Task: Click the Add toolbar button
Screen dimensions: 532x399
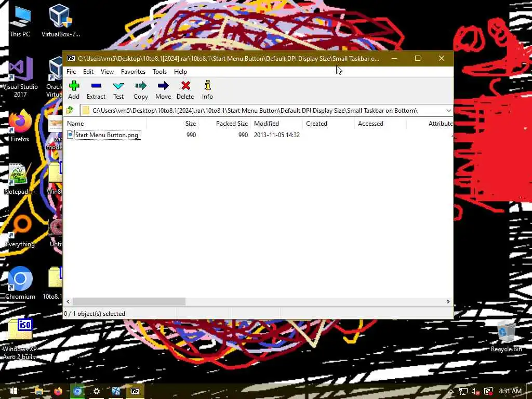Action: coord(74,90)
